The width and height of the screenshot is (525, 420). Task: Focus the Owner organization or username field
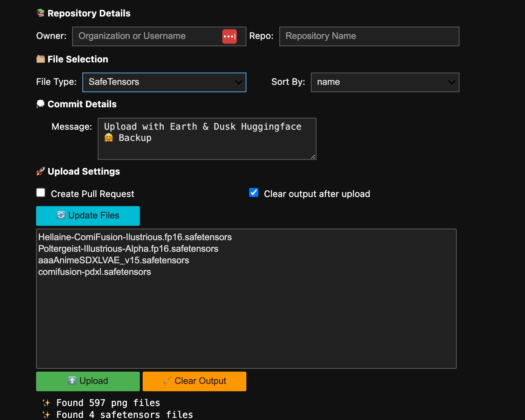pos(147,36)
